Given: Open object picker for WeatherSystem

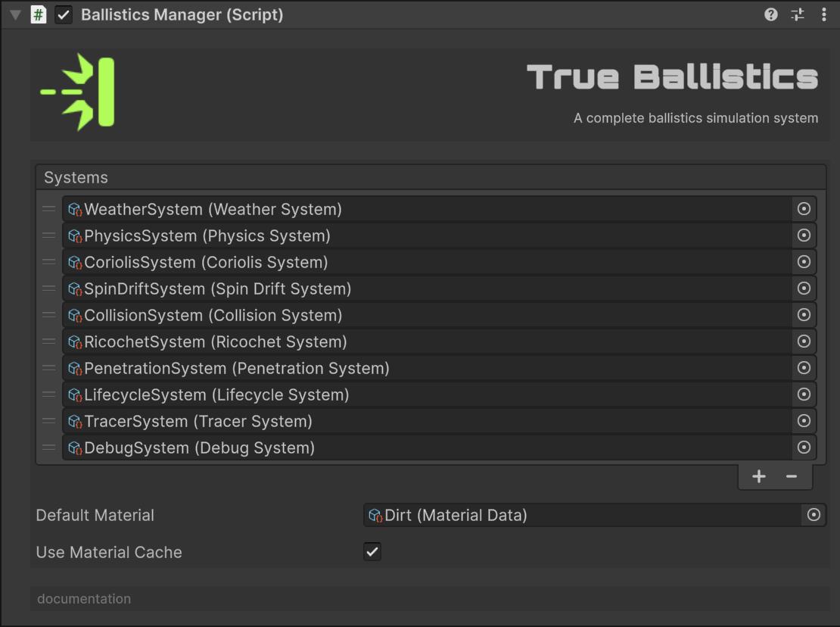Looking at the screenshot, I should pos(804,209).
